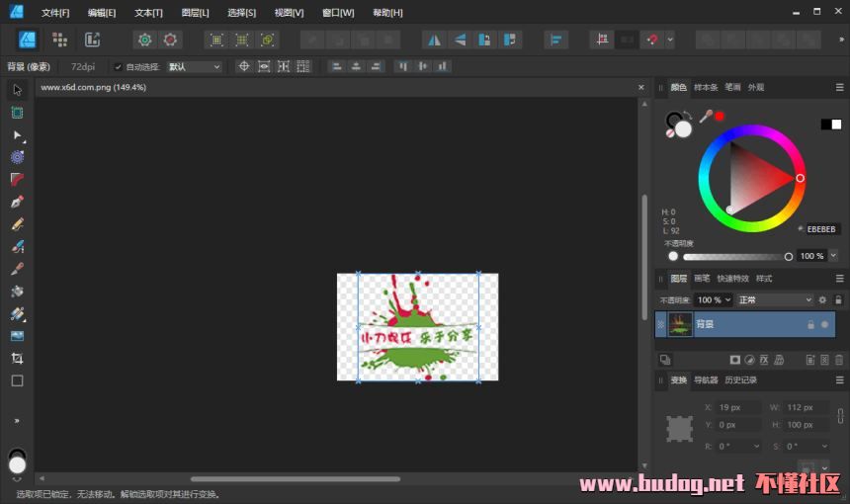Screen dimensions: 850x504
Task: Toggle the lock icon on the 背景 layer
Action: point(810,324)
